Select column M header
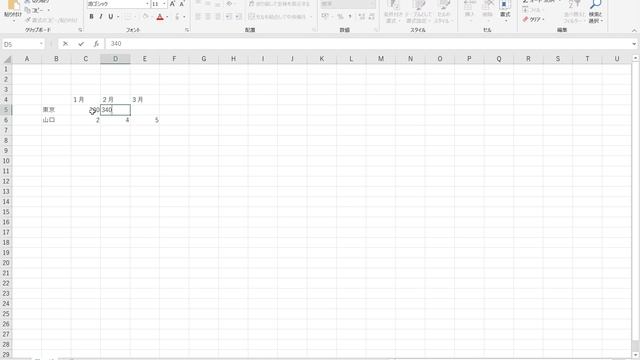640x360 pixels. click(x=381, y=59)
